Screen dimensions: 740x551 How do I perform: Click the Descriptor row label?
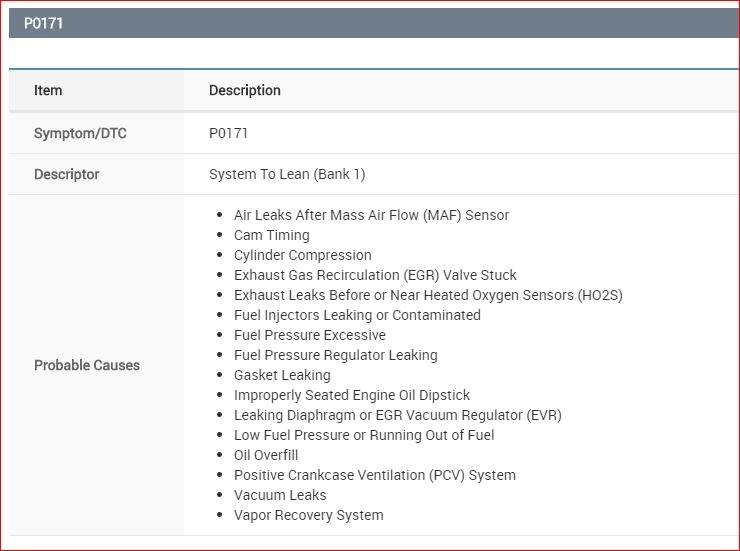click(x=67, y=174)
